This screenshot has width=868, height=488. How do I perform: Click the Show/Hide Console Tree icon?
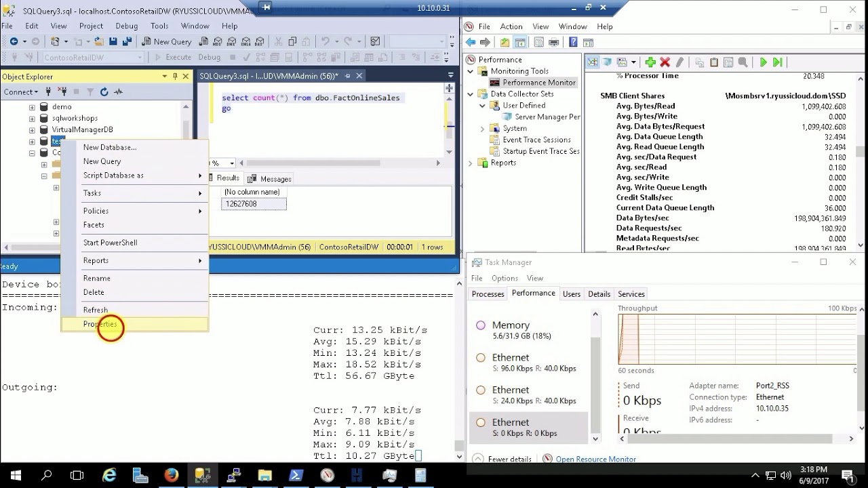tap(519, 42)
